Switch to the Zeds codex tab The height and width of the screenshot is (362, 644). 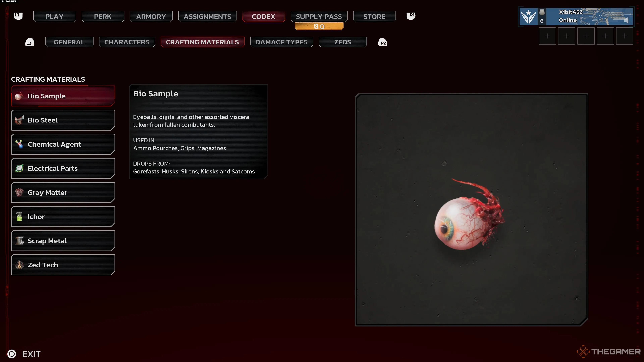(x=342, y=42)
